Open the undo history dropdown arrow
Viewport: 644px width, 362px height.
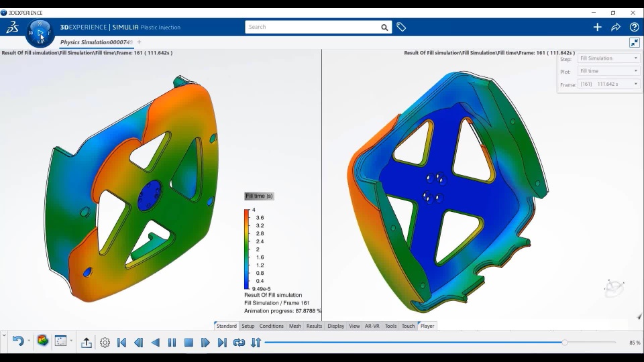(29, 341)
